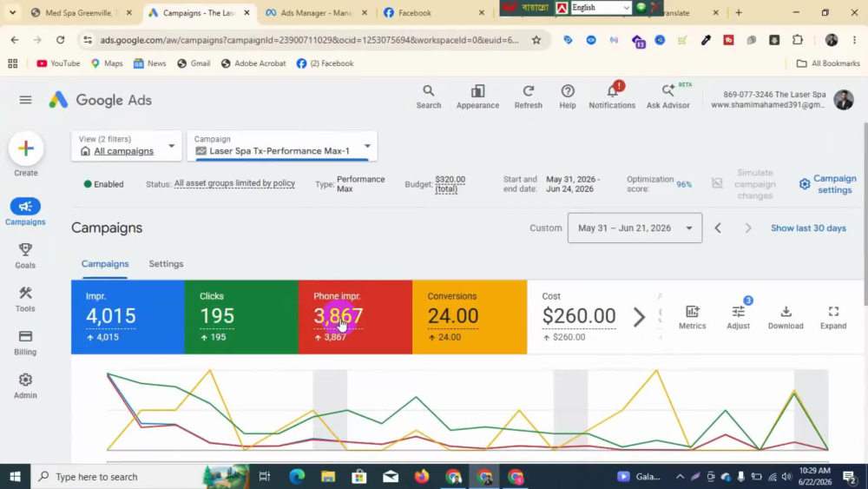Open language selector English dropdown
This screenshot has height=489, width=868.
[x=601, y=7]
